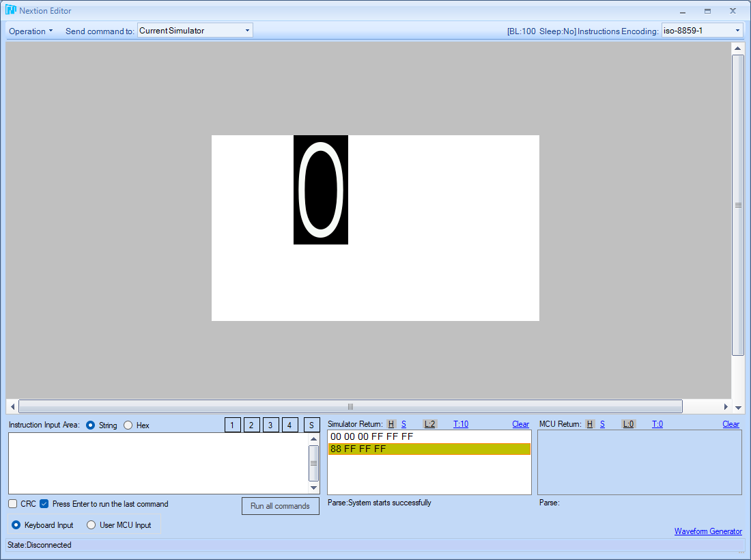This screenshot has height=560, width=751.
Task: Switch MCU Return to S string view
Action: (603, 424)
